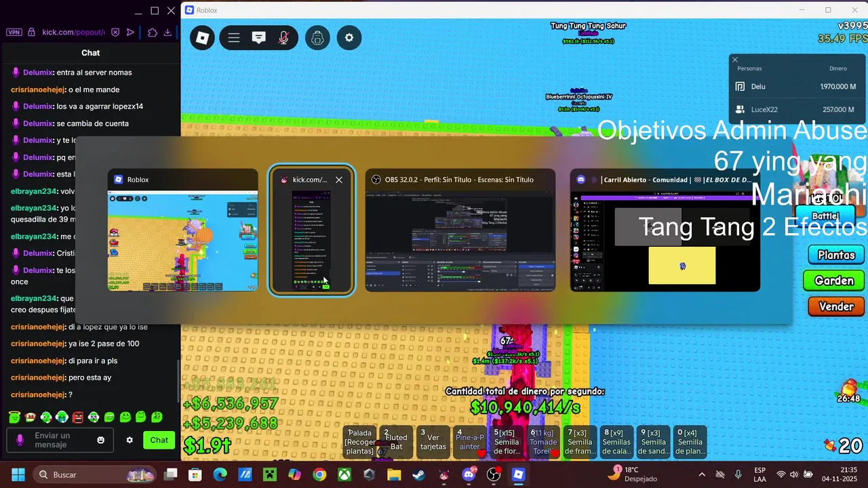The height and width of the screenshot is (488, 868).
Task: Open Roblox from taskbar
Action: 518,474
